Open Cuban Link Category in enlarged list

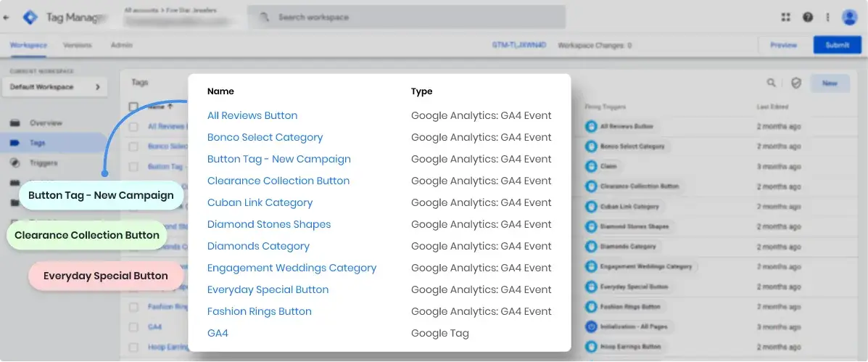(260, 202)
